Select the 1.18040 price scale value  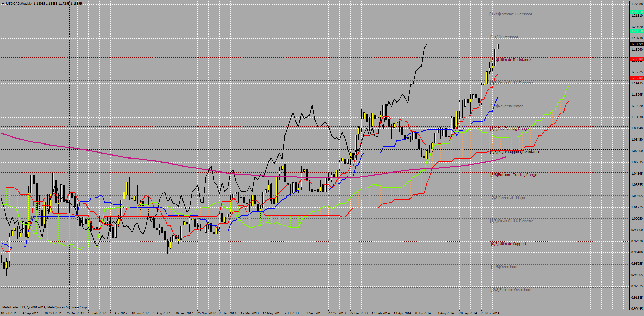pyautogui.click(x=637, y=50)
